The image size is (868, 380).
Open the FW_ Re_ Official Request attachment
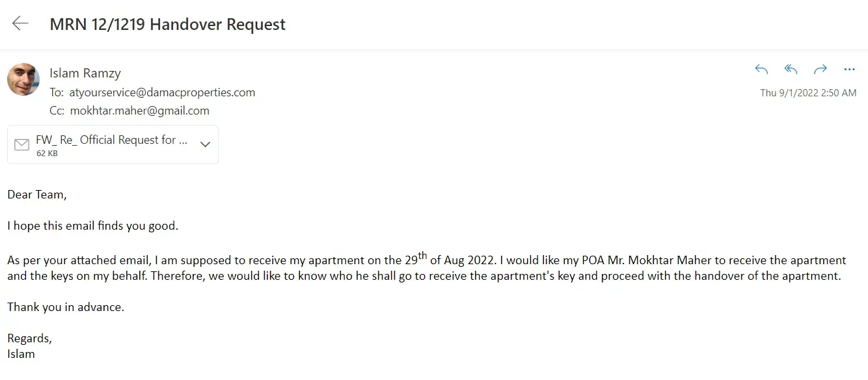pos(112,140)
